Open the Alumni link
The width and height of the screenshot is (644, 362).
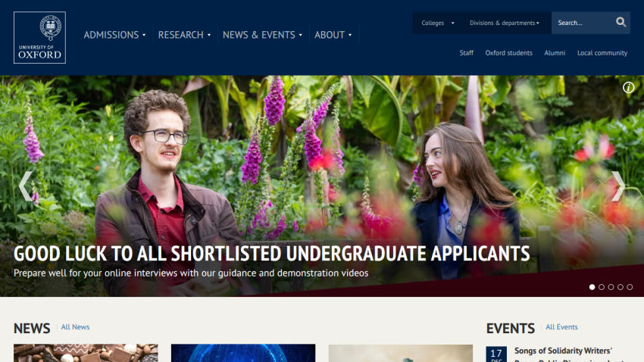(555, 53)
